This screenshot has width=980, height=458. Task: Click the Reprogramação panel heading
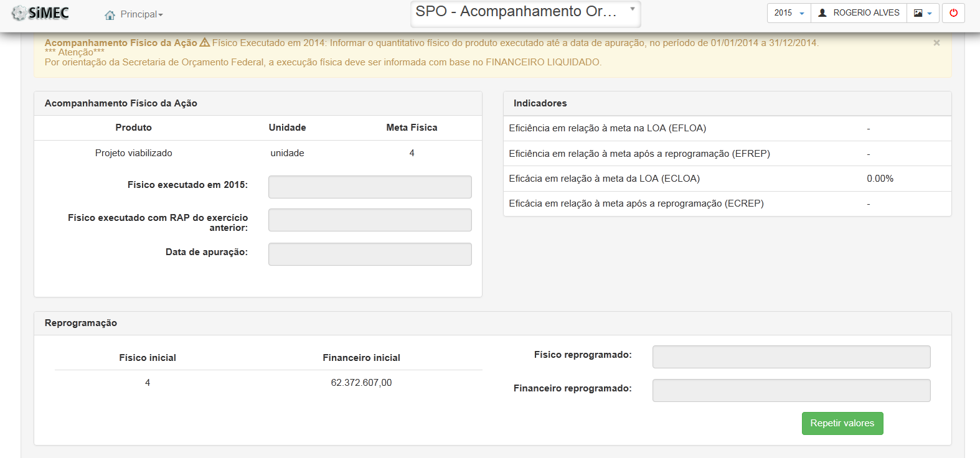81,323
